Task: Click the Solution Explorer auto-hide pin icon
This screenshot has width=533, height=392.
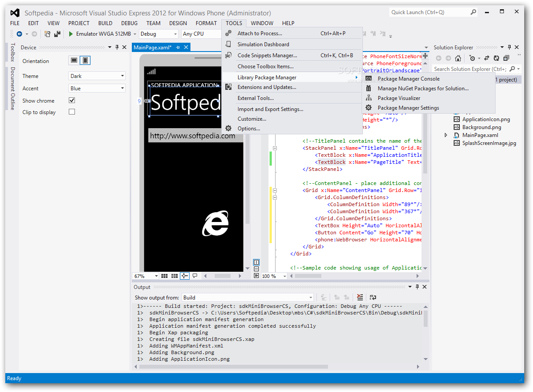Action: 509,47
